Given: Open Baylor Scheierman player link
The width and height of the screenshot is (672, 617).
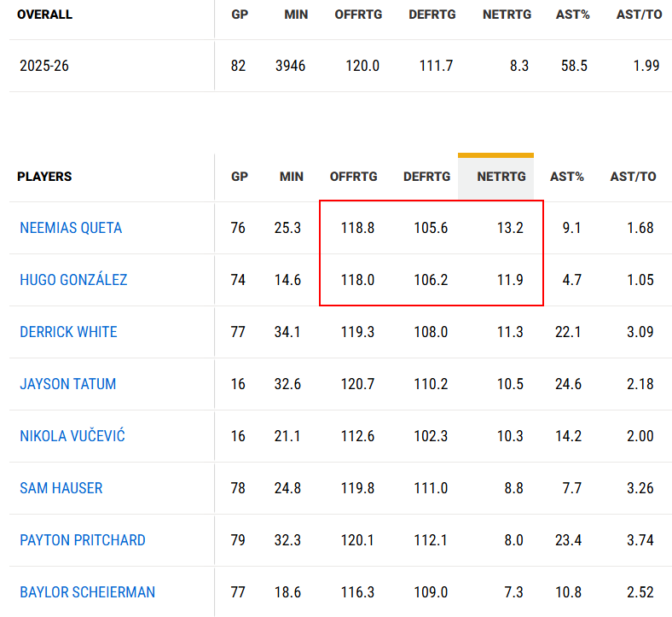Looking at the screenshot, I should [87, 592].
